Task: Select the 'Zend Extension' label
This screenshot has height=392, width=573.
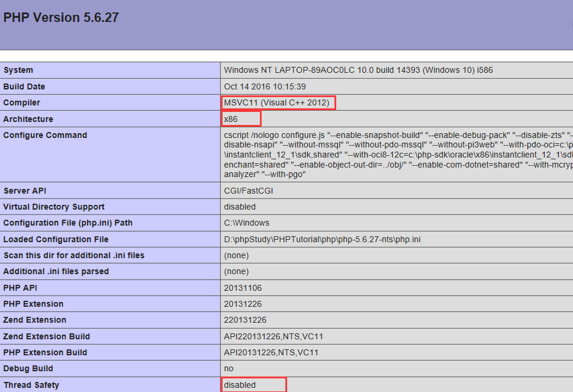Action: 35,320
